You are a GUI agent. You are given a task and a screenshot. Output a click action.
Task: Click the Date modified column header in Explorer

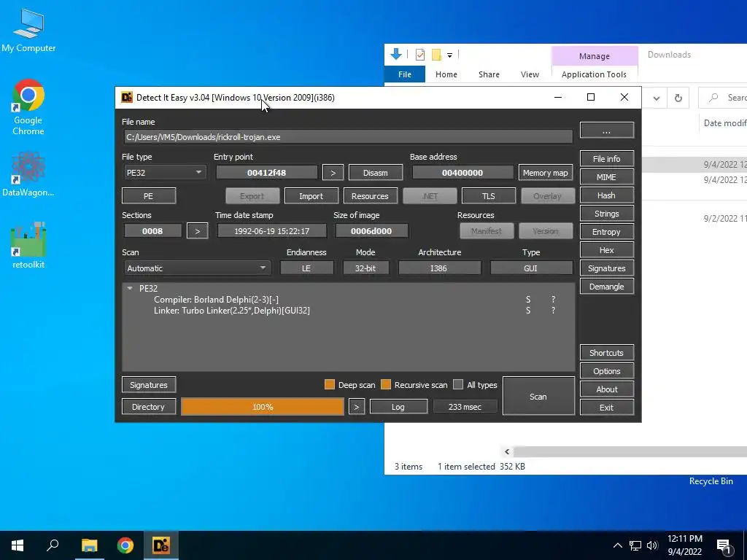[724, 122]
